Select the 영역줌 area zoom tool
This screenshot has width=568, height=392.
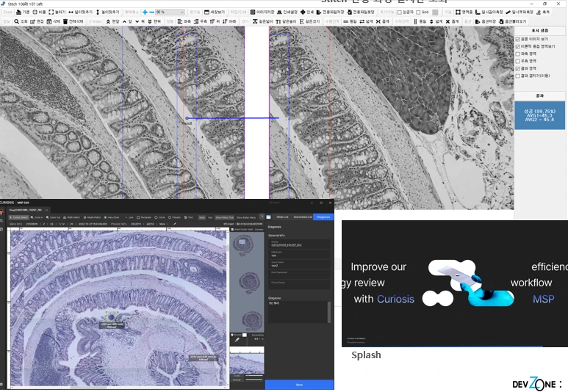click(464, 12)
